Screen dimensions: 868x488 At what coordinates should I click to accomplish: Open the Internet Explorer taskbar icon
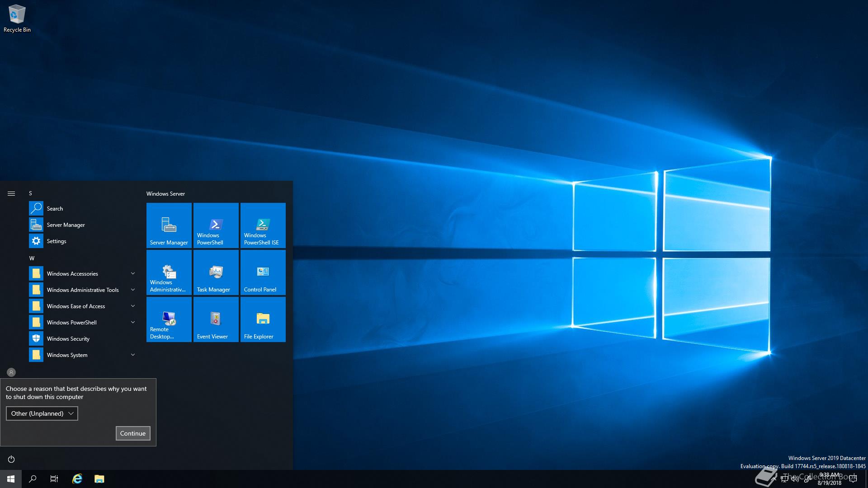[x=77, y=479]
